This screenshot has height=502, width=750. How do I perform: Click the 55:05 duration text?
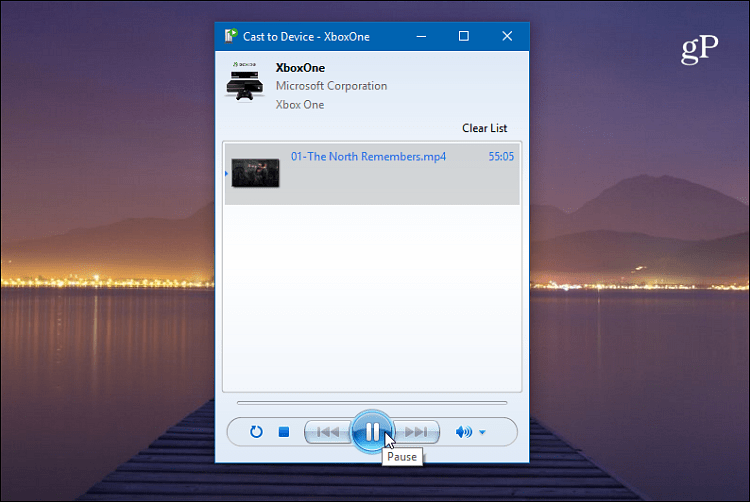(501, 157)
